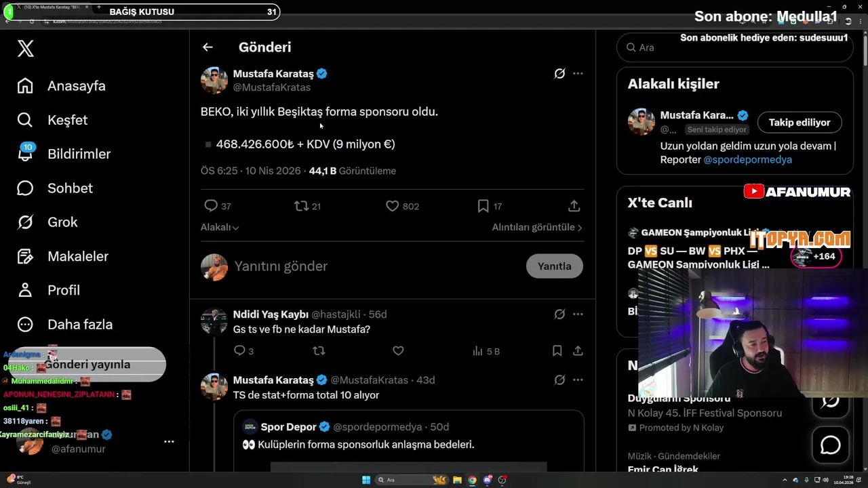
Task: Grok icon on Ndidi Yaş Kaybı reply
Action: pos(559,314)
